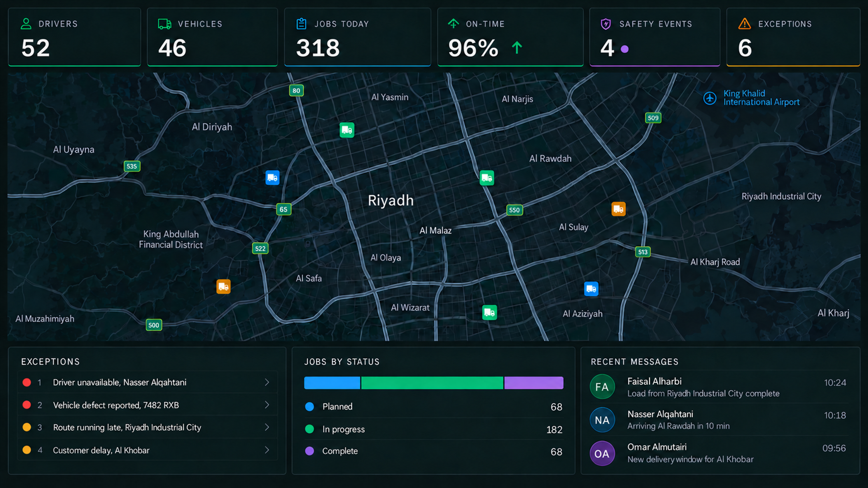This screenshot has width=868, height=488.
Task: Click the On-Time upward arrow icon
Action: click(x=453, y=23)
